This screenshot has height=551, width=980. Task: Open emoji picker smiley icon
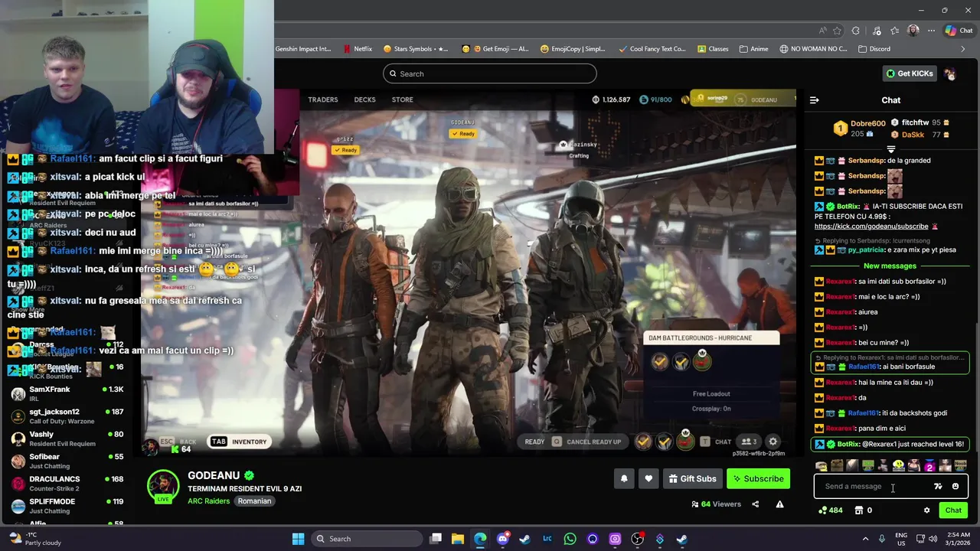click(955, 486)
